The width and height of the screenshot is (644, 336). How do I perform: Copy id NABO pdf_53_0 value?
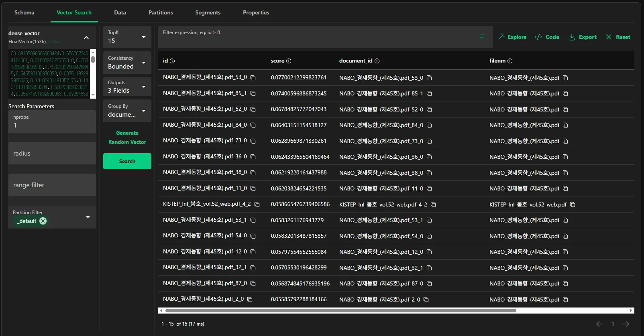click(x=253, y=77)
